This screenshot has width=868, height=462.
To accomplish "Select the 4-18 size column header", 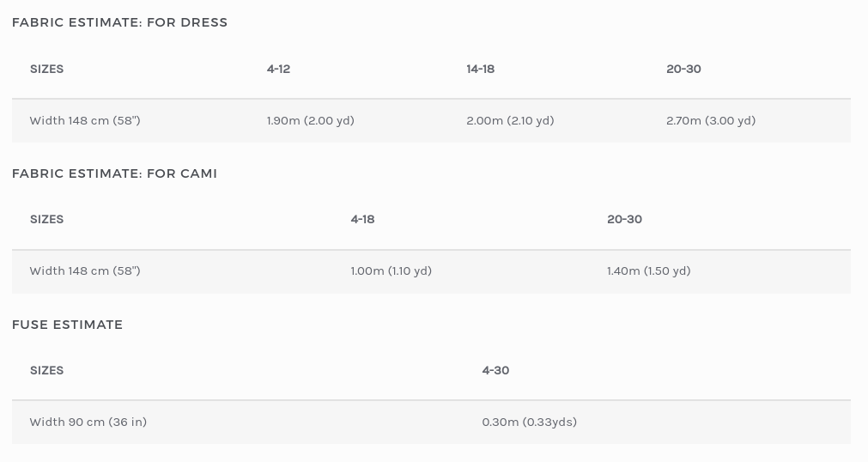I will [362, 219].
